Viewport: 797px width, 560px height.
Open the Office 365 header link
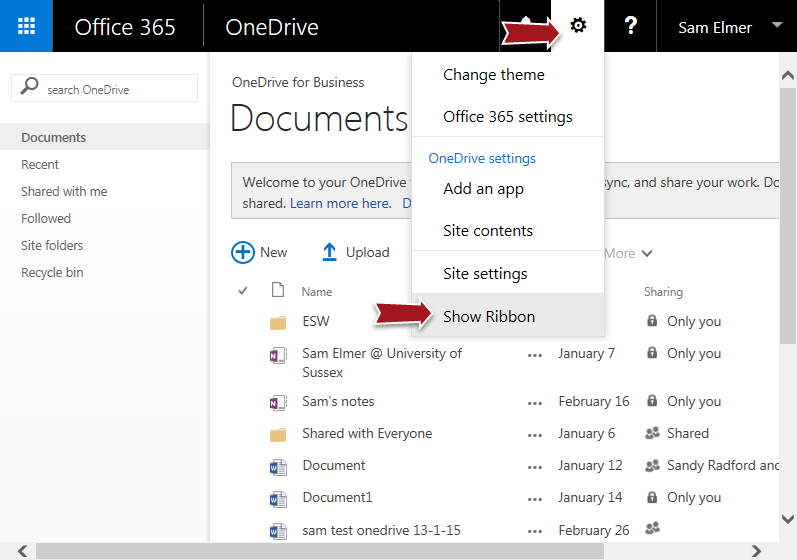tap(125, 27)
